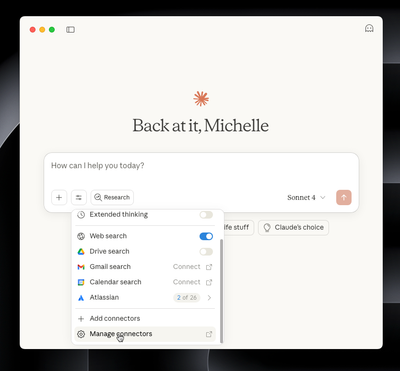Click the Web search globe icon
Image resolution: width=400 pixels, height=371 pixels.
pos(81,236)
